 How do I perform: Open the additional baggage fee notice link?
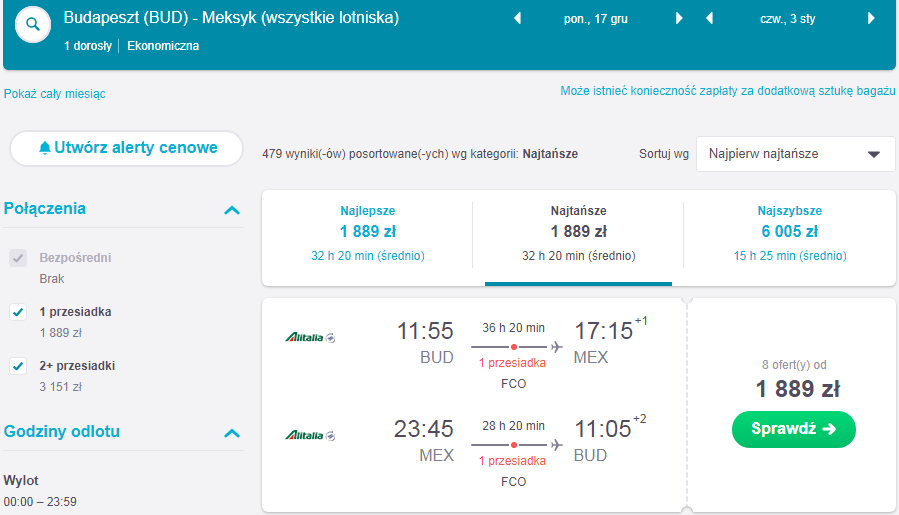pyautogui.click(x=728, y=91)
